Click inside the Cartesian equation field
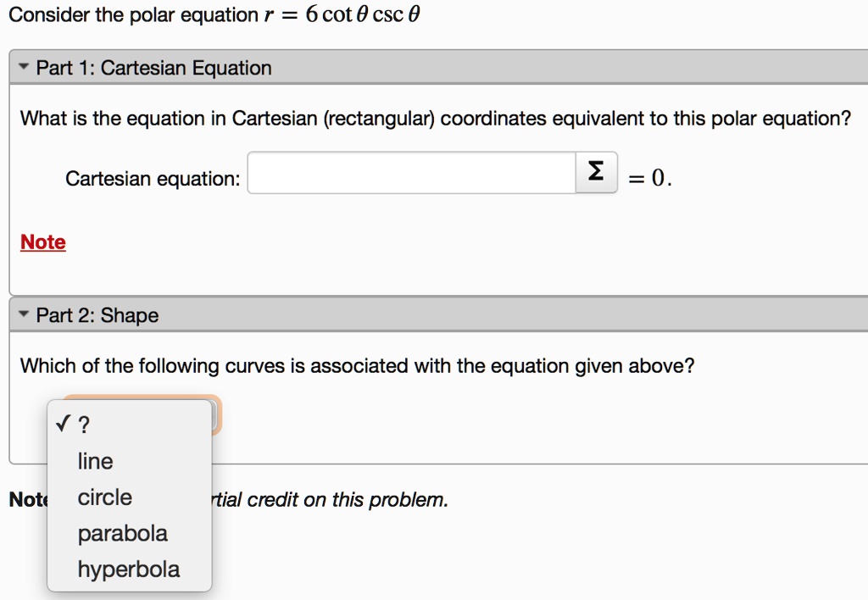Screen dimensions: 868x600 (410, 172)
